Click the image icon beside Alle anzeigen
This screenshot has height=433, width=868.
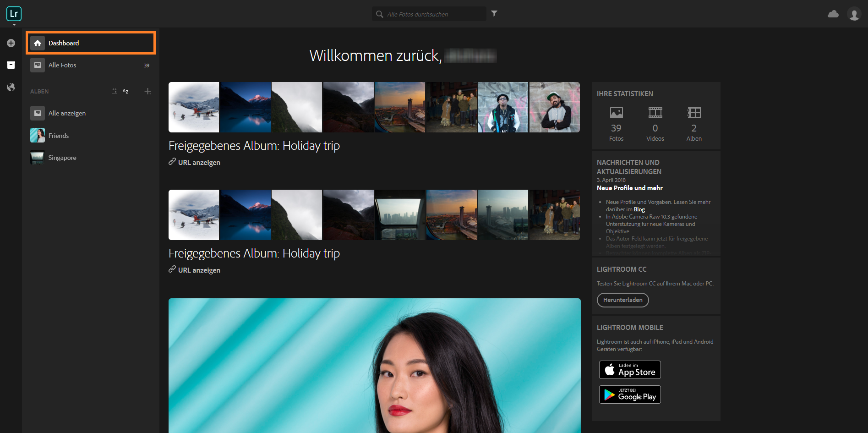click(x=38, y=113)
